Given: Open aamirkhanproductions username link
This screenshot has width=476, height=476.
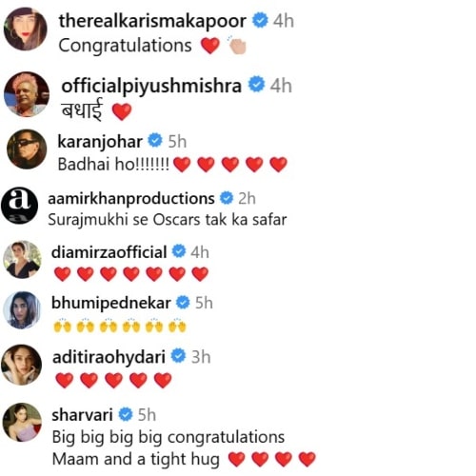Looking at the screenshot, I should [x=131, y=199].
